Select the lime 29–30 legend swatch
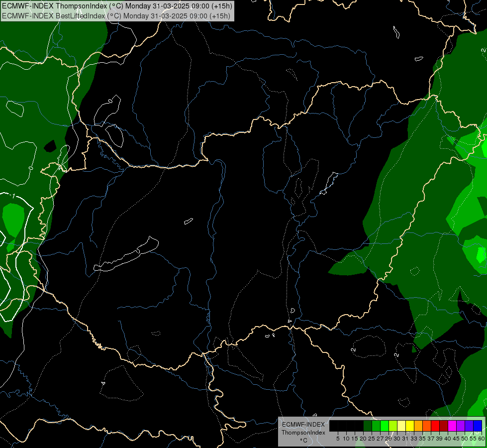This screenshot has height=448, width=487. click(x=393, y=426)
